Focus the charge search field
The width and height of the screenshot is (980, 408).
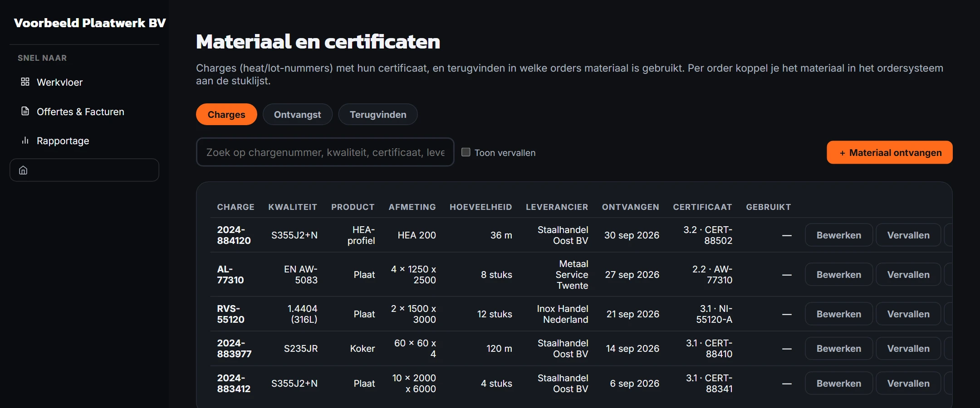tap(325, 152)
